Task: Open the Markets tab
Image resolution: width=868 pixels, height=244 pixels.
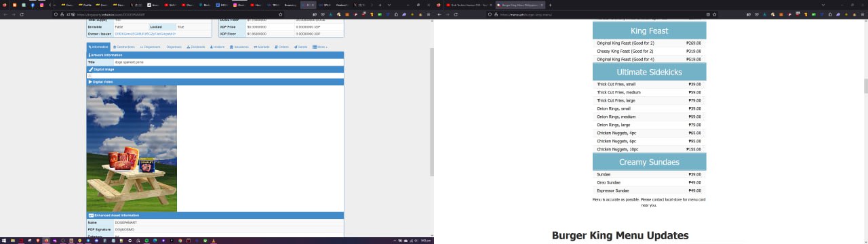Action: 262,47
